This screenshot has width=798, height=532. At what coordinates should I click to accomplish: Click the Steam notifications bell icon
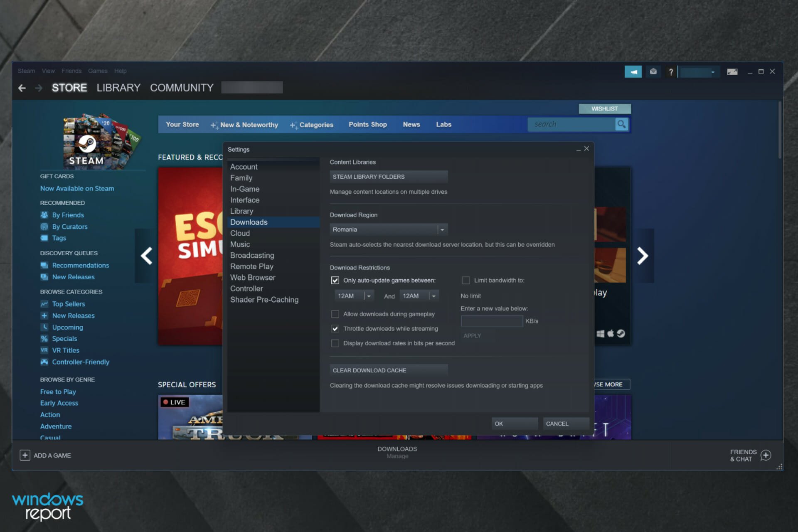click(633, 71)
